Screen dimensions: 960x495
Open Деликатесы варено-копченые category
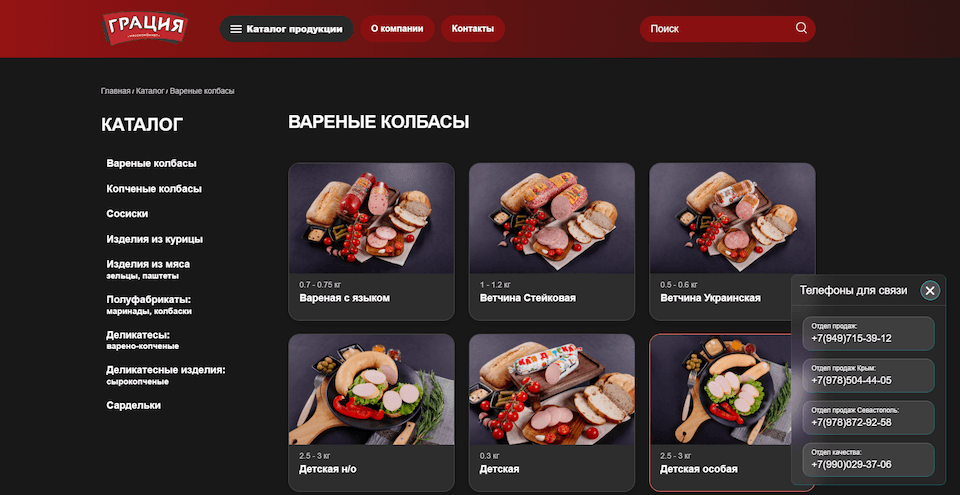pyautogui.click(x=143, y=340)
